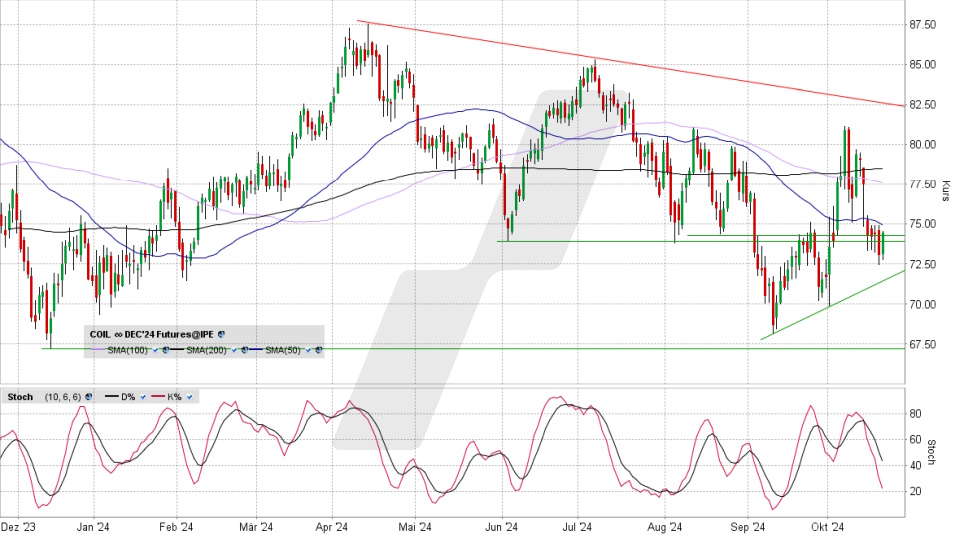
Task: Click the SMA(100) legend label
Action: pos(127,350)
